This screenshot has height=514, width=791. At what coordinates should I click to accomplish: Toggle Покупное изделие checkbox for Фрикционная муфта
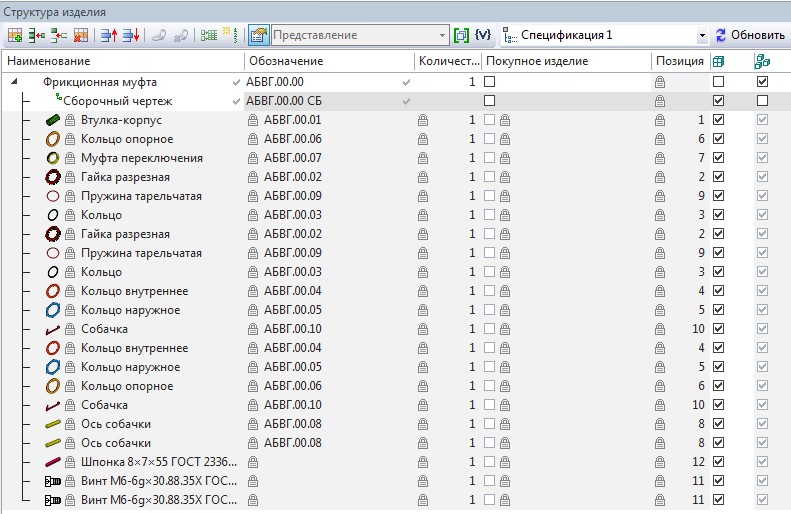[490, 81]
